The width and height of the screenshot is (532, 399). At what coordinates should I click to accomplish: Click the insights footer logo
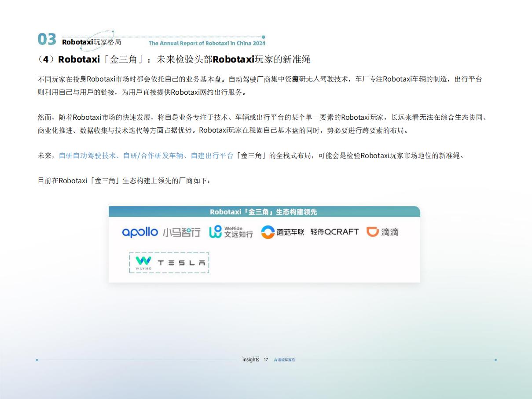[250, 359]
